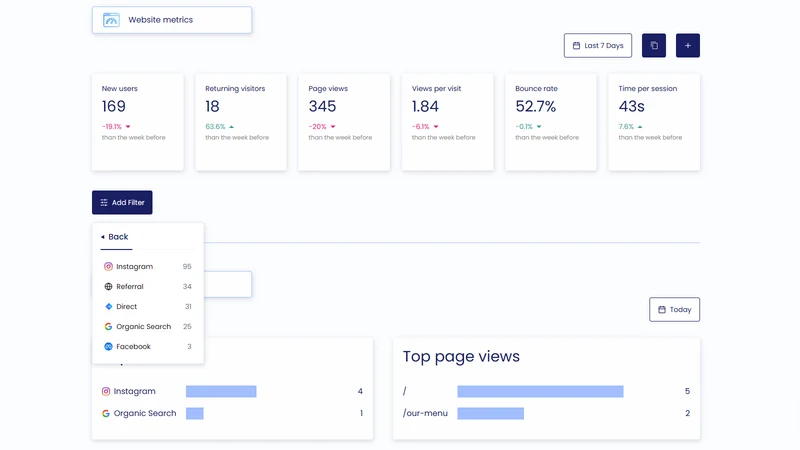Click the Direct diamond icon
The width and height of the screenshot is (800, 450).
(x=108, y=307)
